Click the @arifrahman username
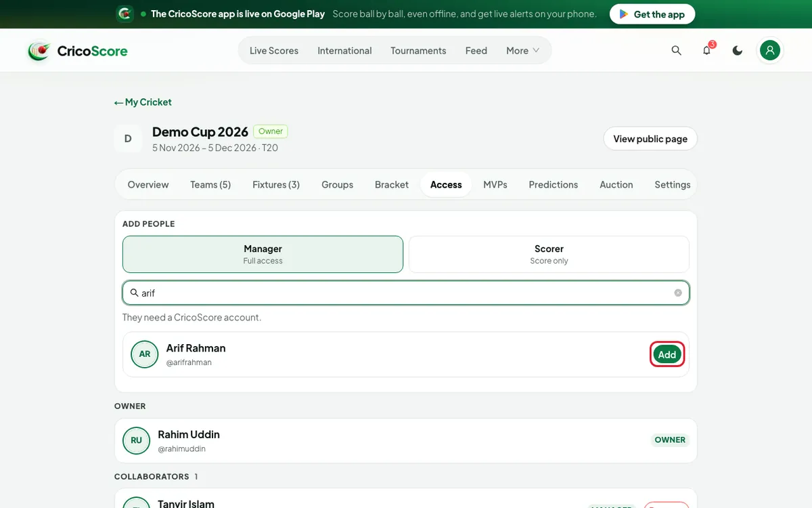 click(x=189, y=362)
